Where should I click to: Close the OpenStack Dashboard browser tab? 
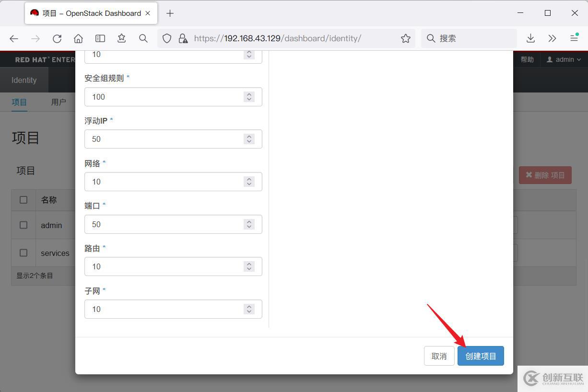tap(148, 13)
